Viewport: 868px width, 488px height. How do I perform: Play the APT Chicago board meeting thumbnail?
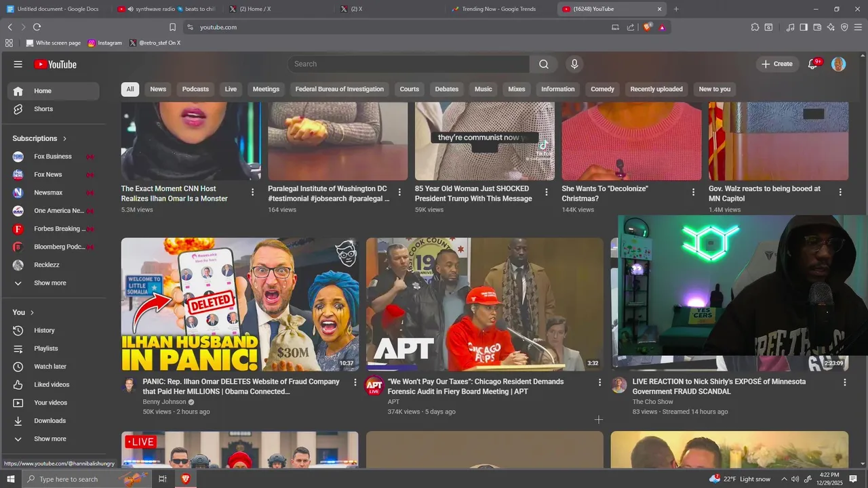pos(485,304)
